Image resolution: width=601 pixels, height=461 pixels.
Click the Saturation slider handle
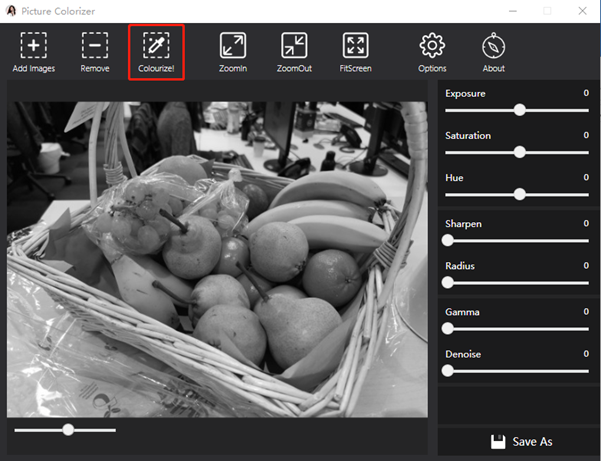pos(519,153)
